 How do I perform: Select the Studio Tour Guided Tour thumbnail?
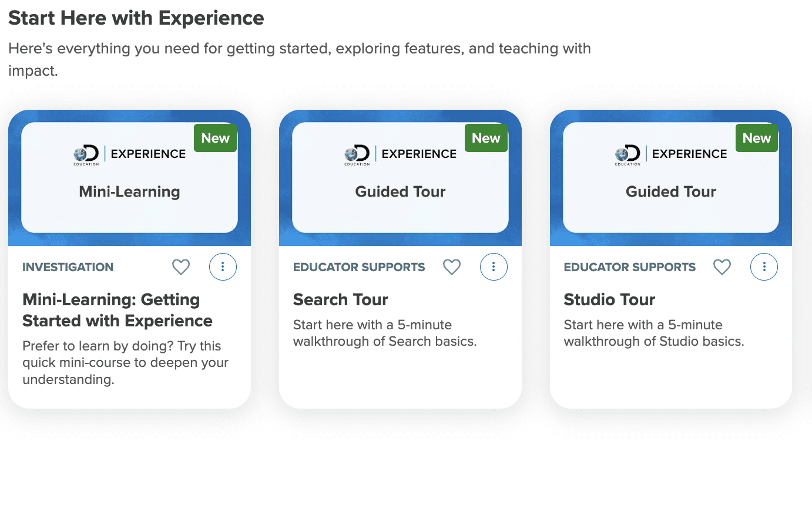(x=671, y=178)
